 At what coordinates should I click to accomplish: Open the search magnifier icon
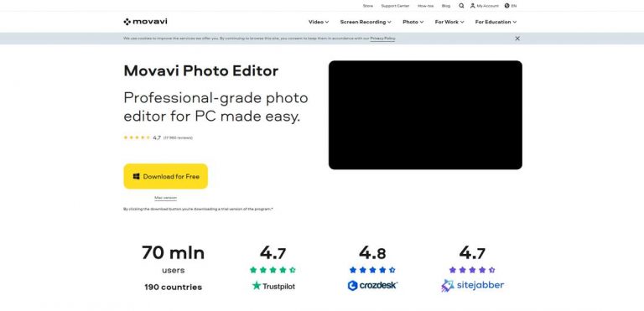(x=462, y=6)
